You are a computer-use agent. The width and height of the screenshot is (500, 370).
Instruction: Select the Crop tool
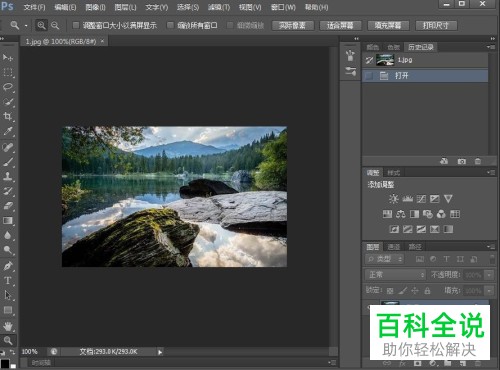click(7, 116)
